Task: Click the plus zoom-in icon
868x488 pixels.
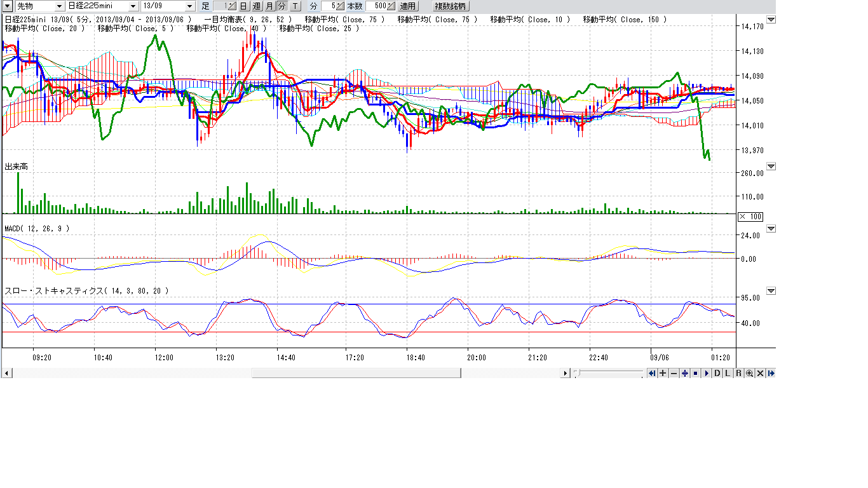Action: [663, 373]
